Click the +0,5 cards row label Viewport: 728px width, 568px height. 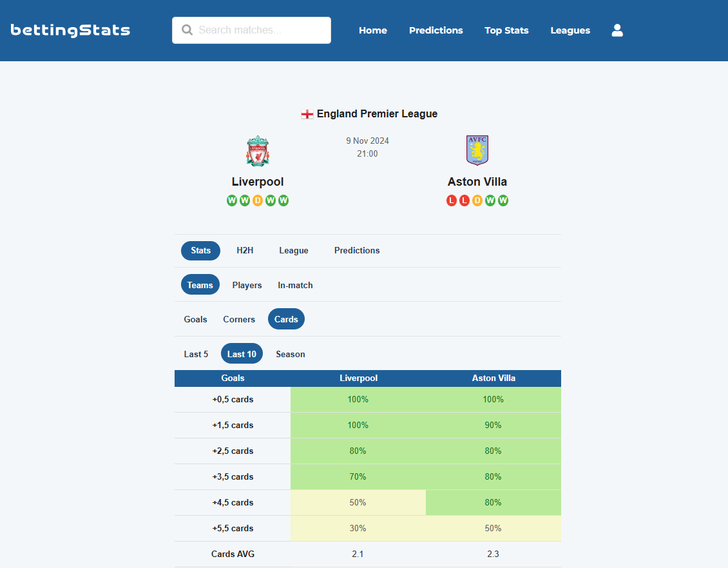(233, 399)
